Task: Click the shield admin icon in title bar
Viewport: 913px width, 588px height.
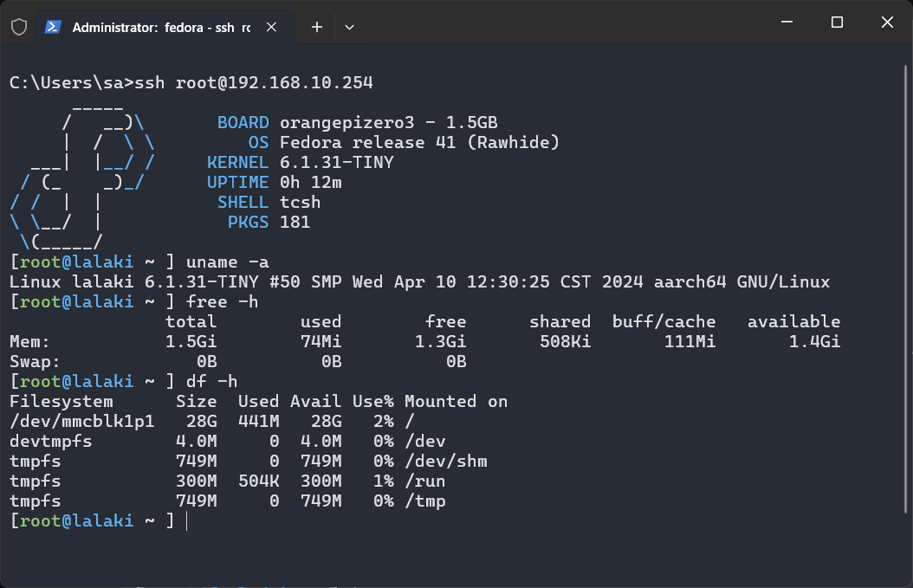Action: click(19, 27)
